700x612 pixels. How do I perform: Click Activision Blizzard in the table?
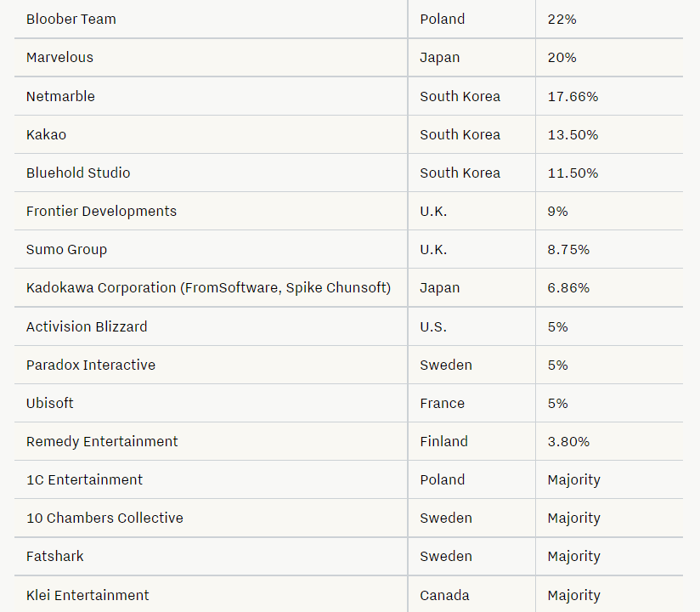click(x=87, y=326)
